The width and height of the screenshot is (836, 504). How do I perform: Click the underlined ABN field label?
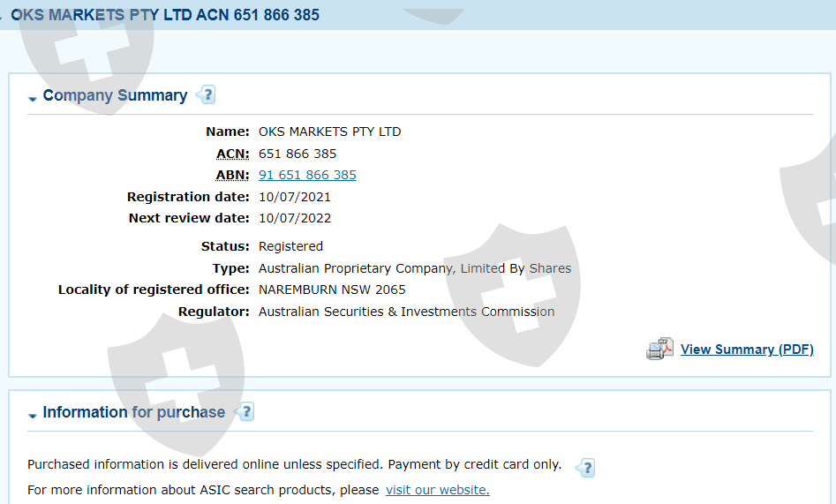click(232, 175)
